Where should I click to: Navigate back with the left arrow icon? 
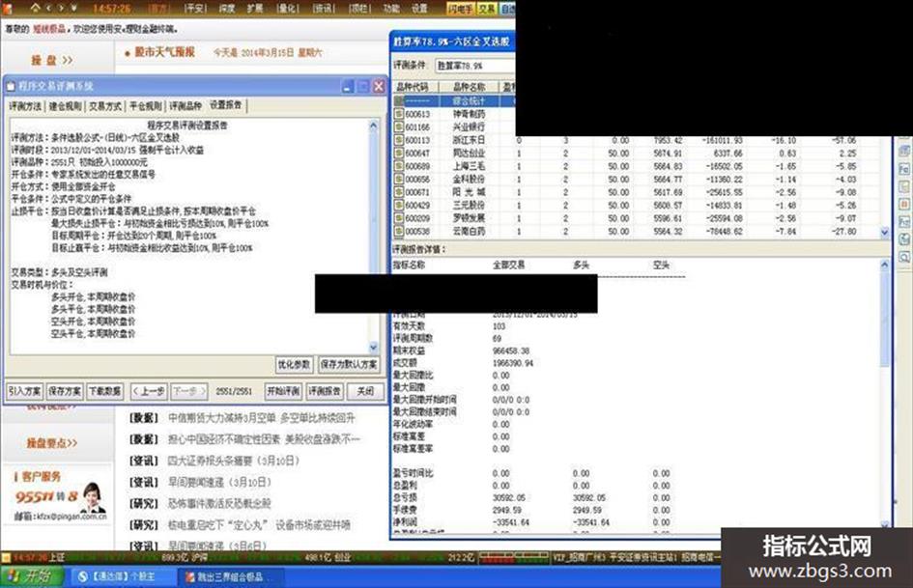49,8
